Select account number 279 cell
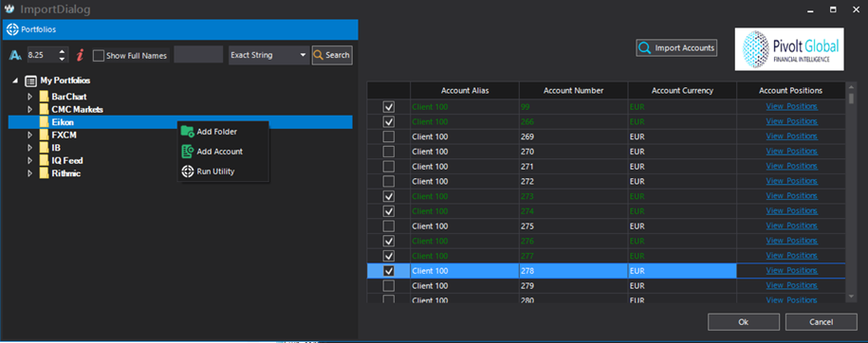 pyautogui.click(x=574, y=285)
